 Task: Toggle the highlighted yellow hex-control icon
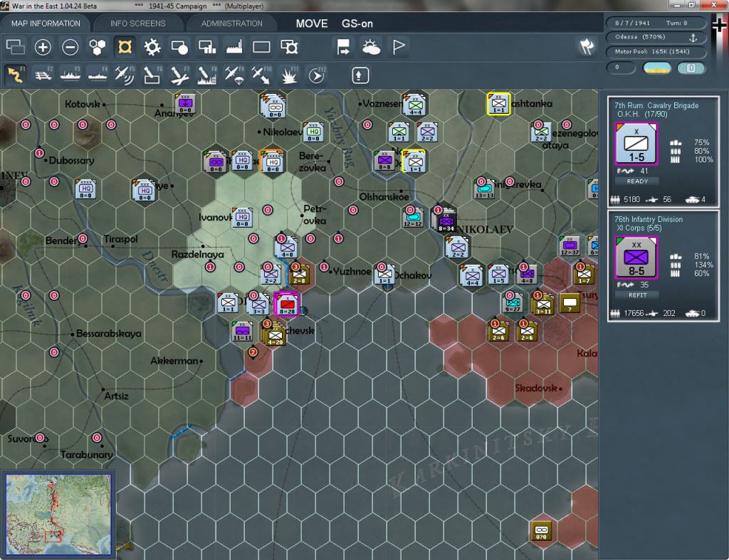coord(125,47)
